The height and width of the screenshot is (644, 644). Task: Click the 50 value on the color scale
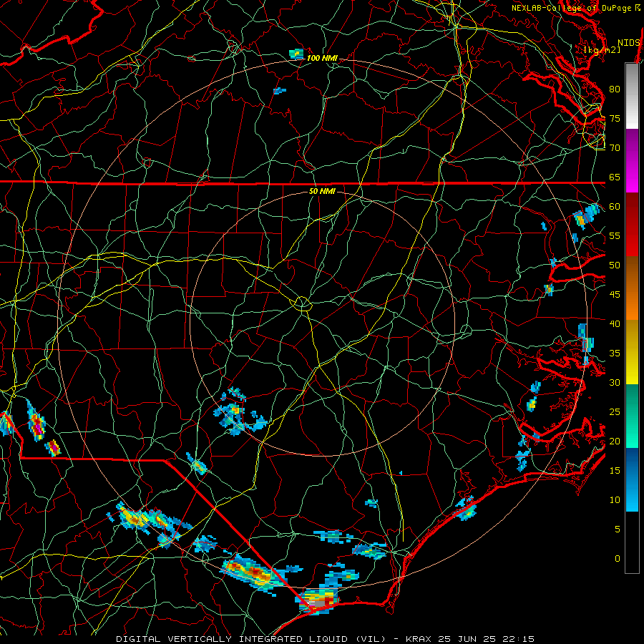coord(615,265)
